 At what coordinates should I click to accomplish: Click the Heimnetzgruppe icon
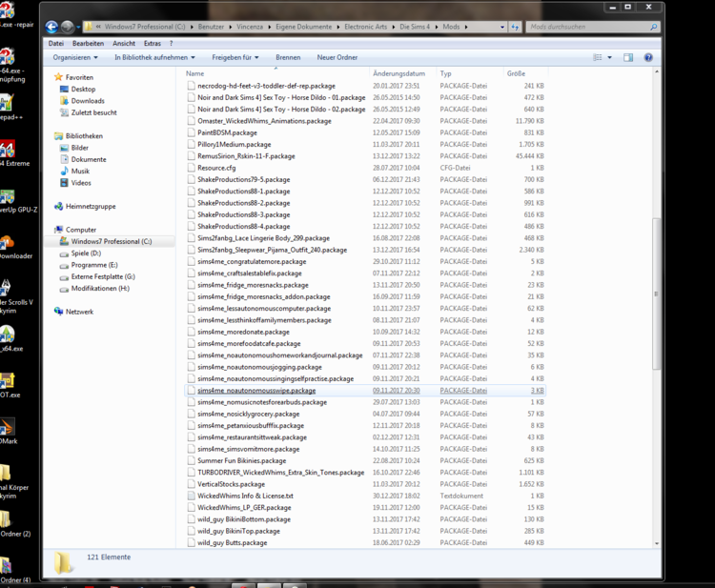click(x=58, y=206)
